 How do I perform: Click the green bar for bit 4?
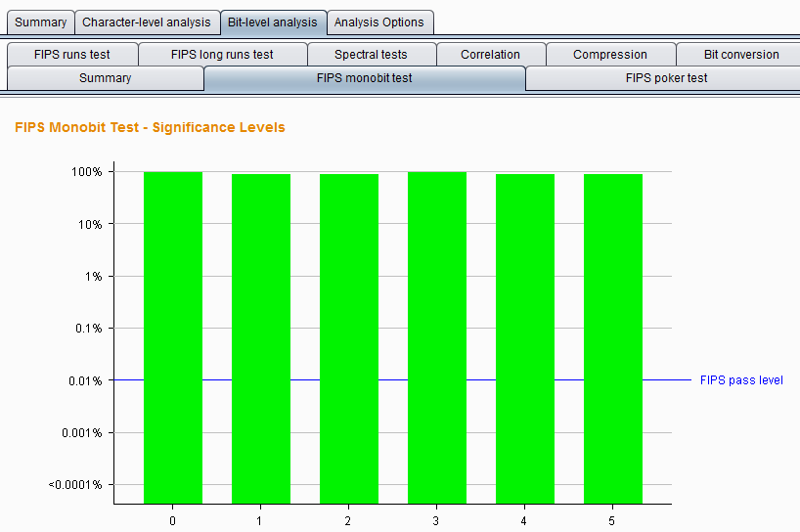tap(525, 337)
